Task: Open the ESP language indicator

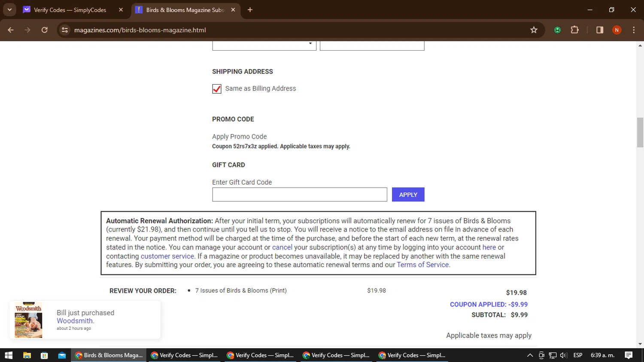Action: 578,355
